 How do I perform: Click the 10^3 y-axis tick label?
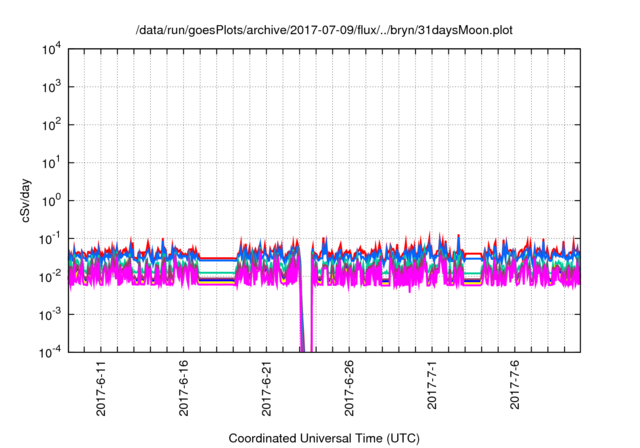coord(51,87)
